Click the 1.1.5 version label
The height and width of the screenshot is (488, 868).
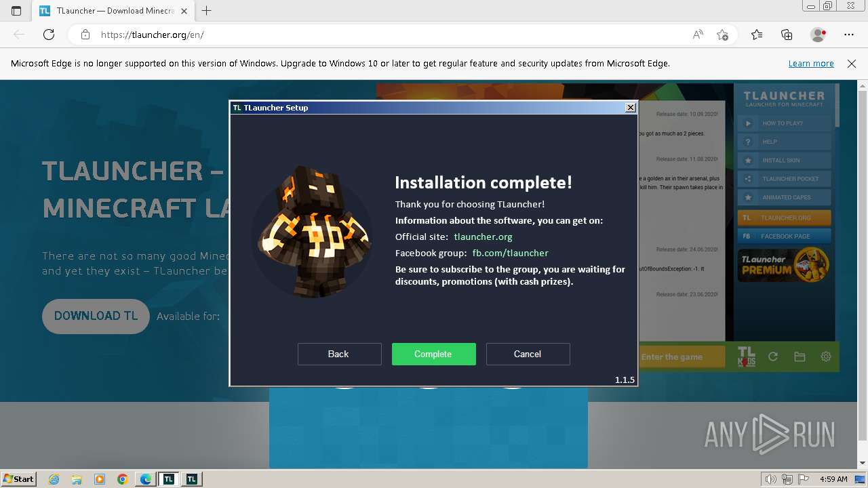625,380
